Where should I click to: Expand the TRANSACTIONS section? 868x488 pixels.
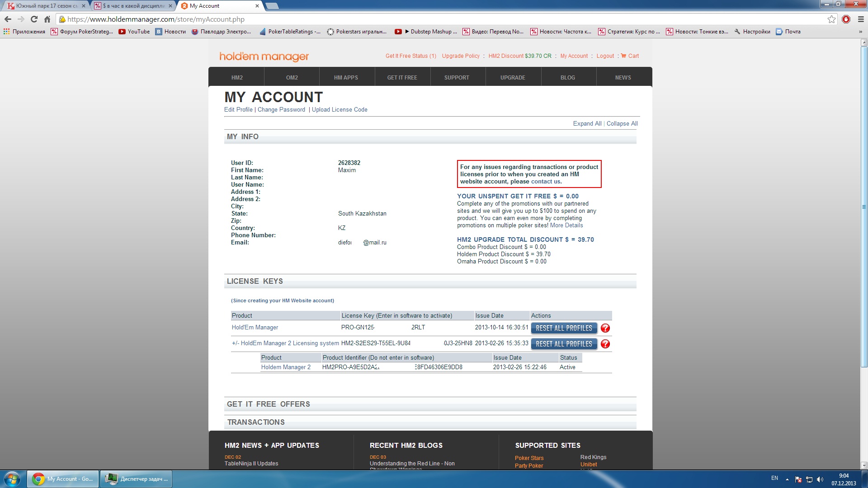[x=256, y=422]
